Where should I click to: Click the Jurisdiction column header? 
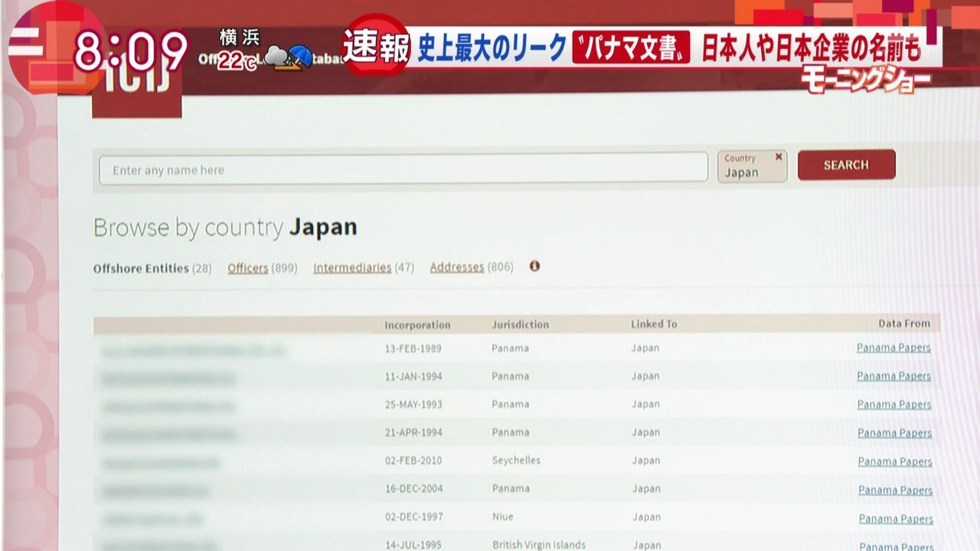click(521, 324)
